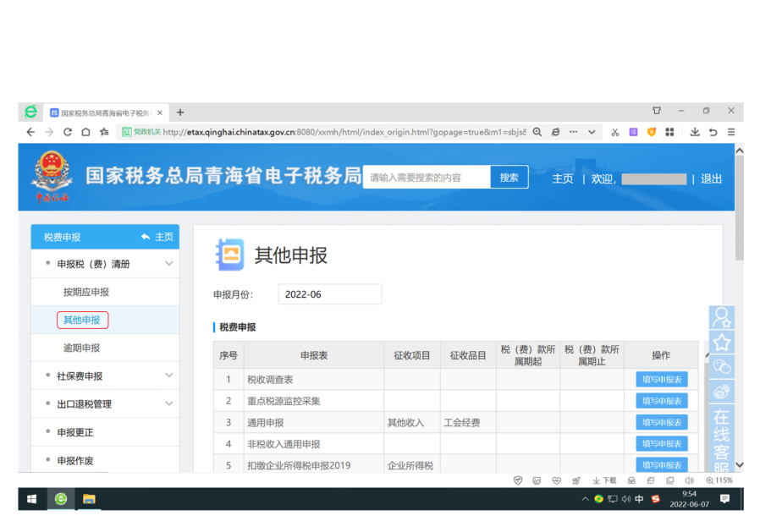The height and width of the screenshot is (532, 760).
Task: Go back to the previous page
Action: coord(31,132)
